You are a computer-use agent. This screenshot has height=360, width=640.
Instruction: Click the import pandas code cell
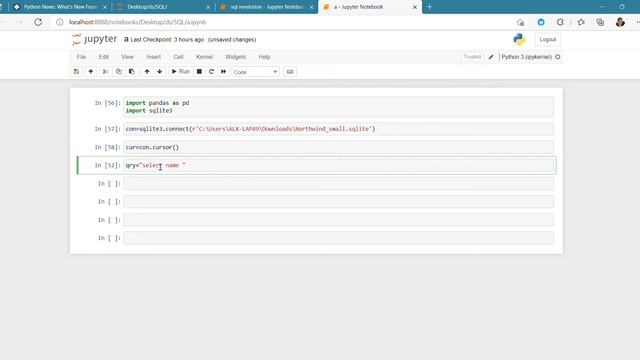[338, 107]
